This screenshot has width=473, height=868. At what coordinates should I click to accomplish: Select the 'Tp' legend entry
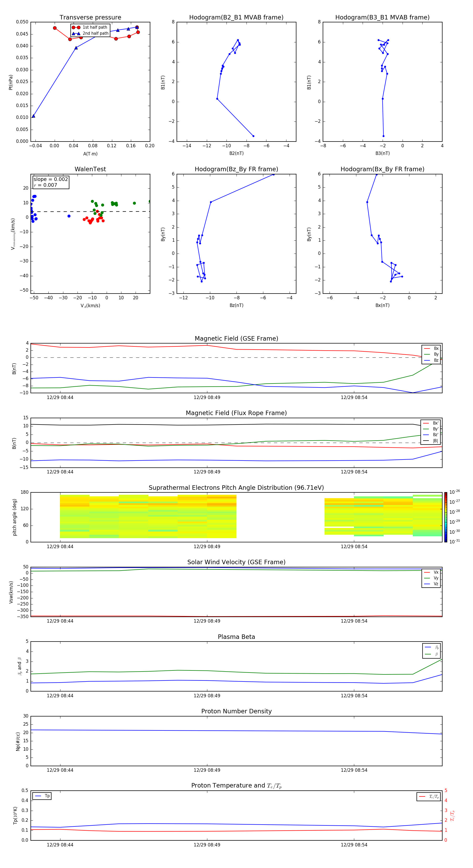42,796
